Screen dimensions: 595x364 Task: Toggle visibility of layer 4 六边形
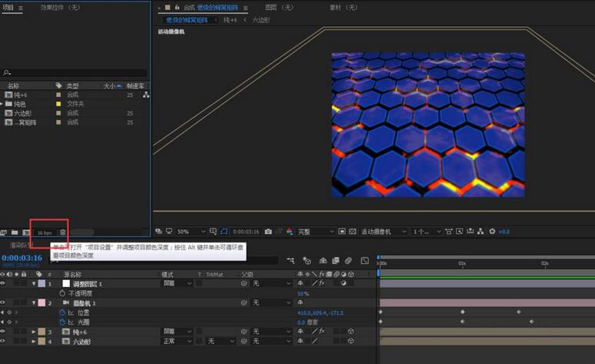click(x=3, y=341)
